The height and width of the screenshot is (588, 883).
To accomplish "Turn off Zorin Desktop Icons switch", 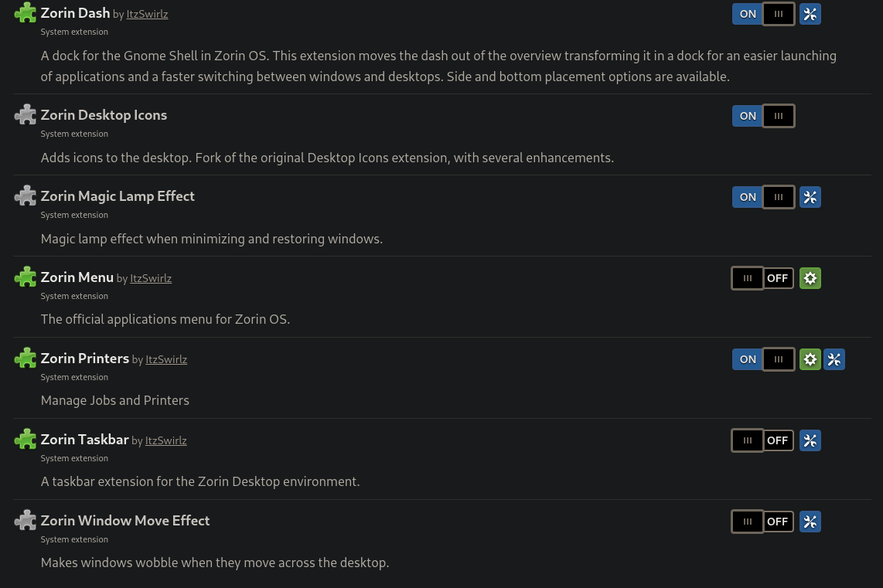I will (763, 116).
